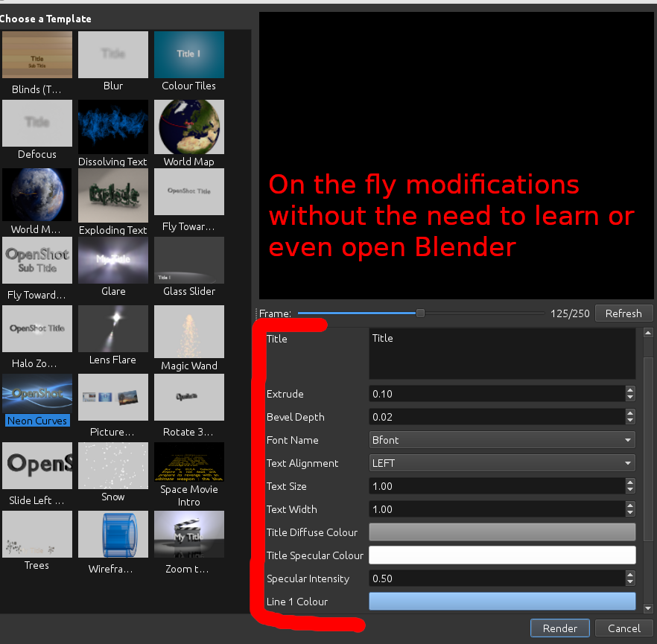Image resolution: width=657 pixels, height=644 pixels.
Task: Click the Frame slider handle
Action: [420, 313]
